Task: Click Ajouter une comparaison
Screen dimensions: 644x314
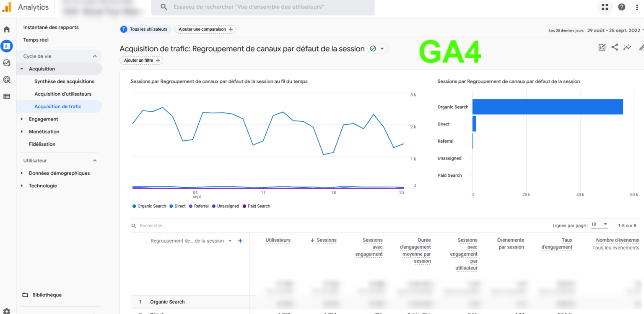Action: click(x=205, y=29)
